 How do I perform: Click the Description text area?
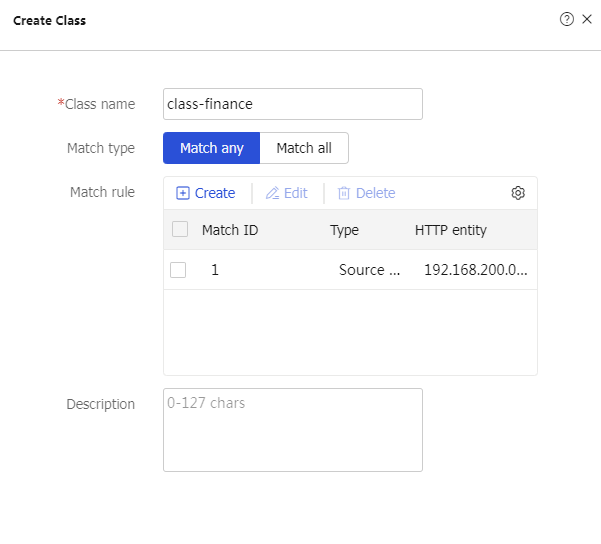tap(293, 430)
